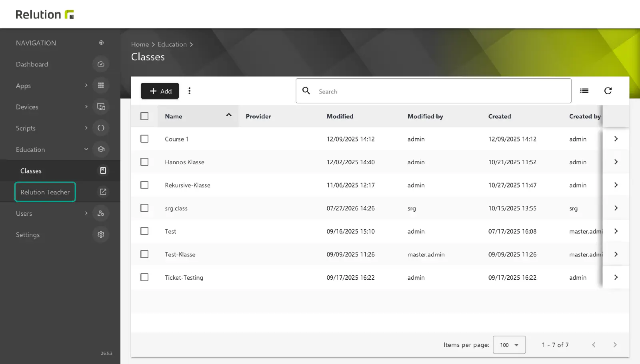
Task: Toggle the select-all header checkbox
Action: point(144,116)
